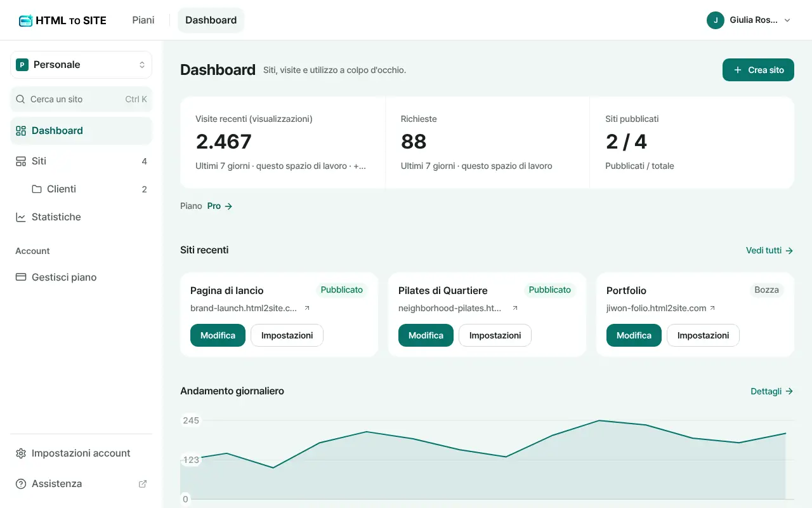812x508 pixels.
Task: Open Assistenza link
Action: pyautogui.click(x=81, y=484)
